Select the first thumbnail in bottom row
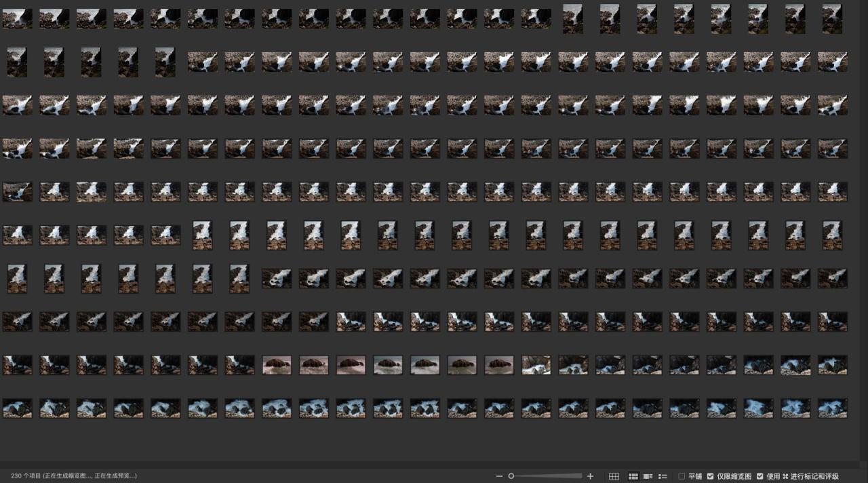Screen dimensions: 868x483 (17, 408)
